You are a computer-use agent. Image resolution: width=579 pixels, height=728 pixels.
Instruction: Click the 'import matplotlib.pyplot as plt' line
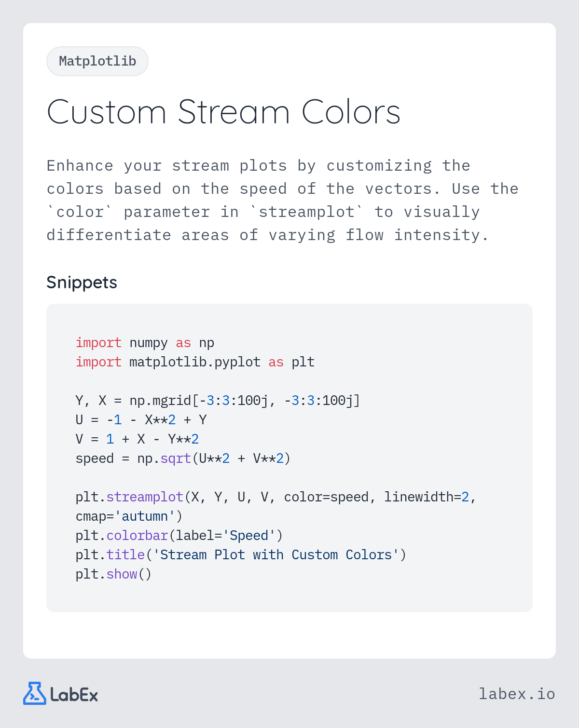195,362
